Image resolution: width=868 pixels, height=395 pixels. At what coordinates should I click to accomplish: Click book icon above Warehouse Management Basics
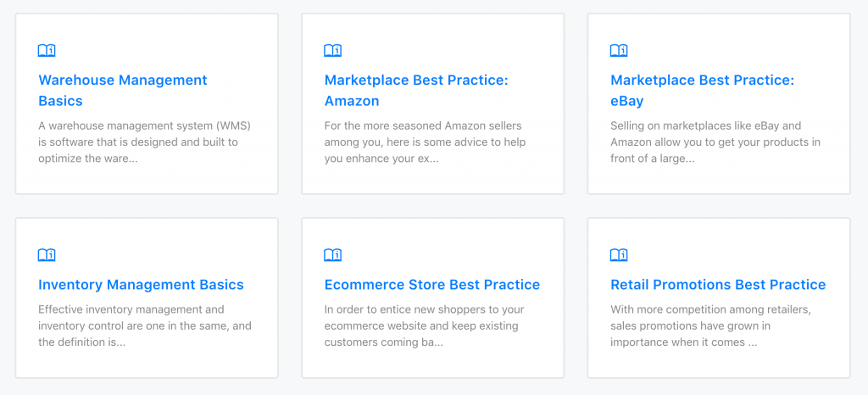click(47, 51)
